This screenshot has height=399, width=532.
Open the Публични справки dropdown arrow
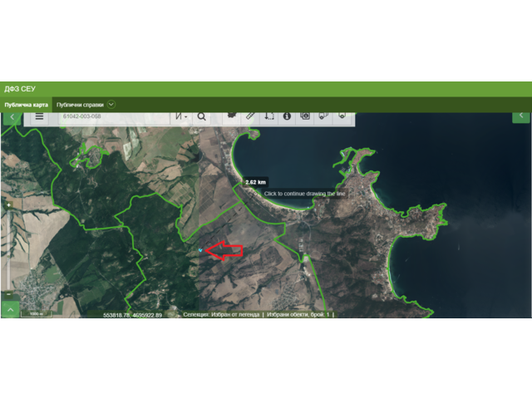click(x=111, y=105)
